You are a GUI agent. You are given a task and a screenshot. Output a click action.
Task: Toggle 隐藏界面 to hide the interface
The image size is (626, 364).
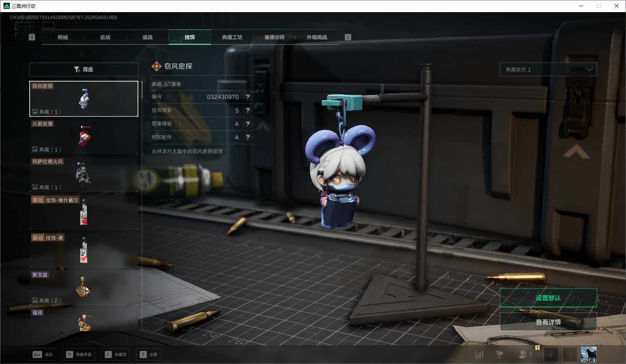tap(79, 354)
